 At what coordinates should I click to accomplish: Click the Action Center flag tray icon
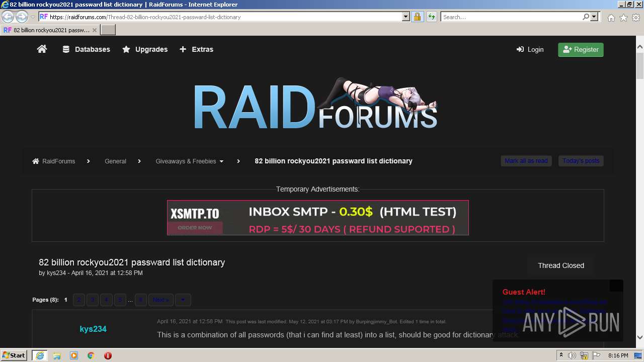coord(596,355)
